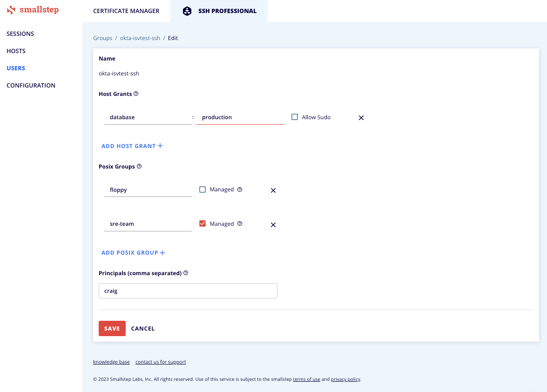The height and width of the screenshot is (392, 547).
Task: Remove the floppy posix group
Action: [273, 190]
